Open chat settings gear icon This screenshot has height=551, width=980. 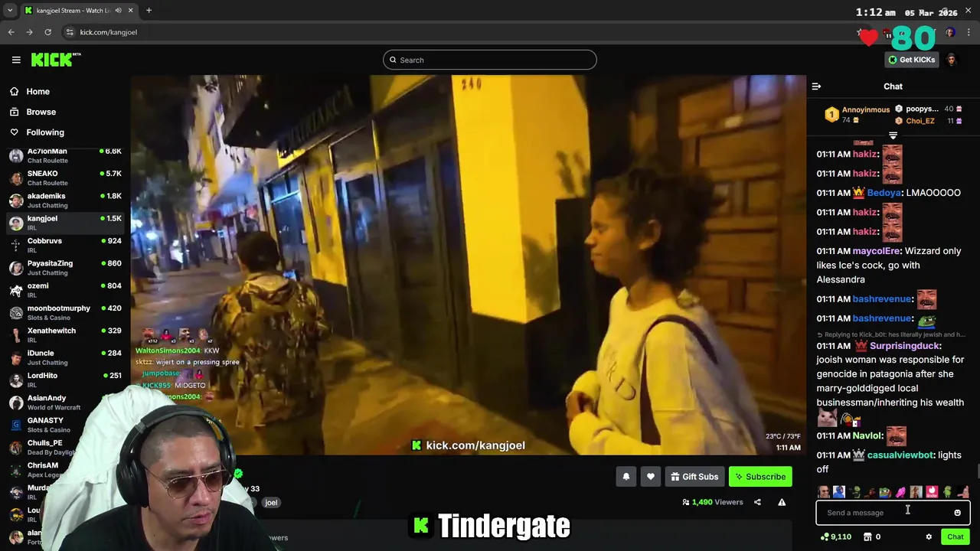(x=929, y=537)
